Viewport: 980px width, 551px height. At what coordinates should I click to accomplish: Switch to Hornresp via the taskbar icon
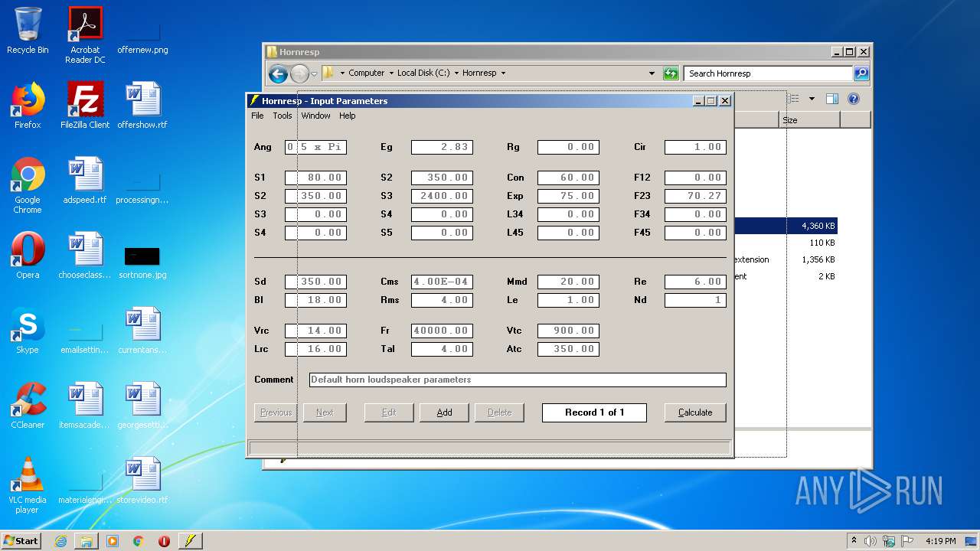(190, 541)
